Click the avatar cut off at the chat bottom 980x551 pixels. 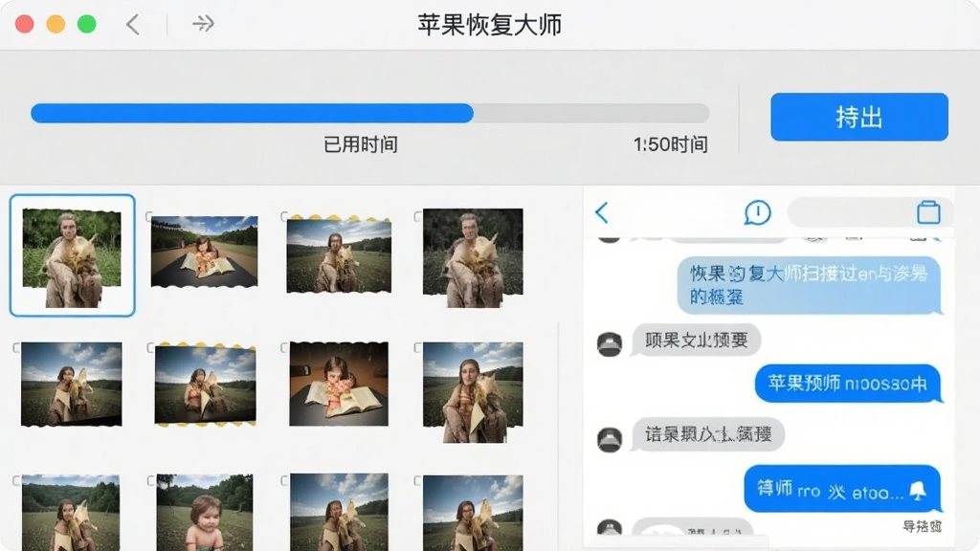tap(610, 528)
